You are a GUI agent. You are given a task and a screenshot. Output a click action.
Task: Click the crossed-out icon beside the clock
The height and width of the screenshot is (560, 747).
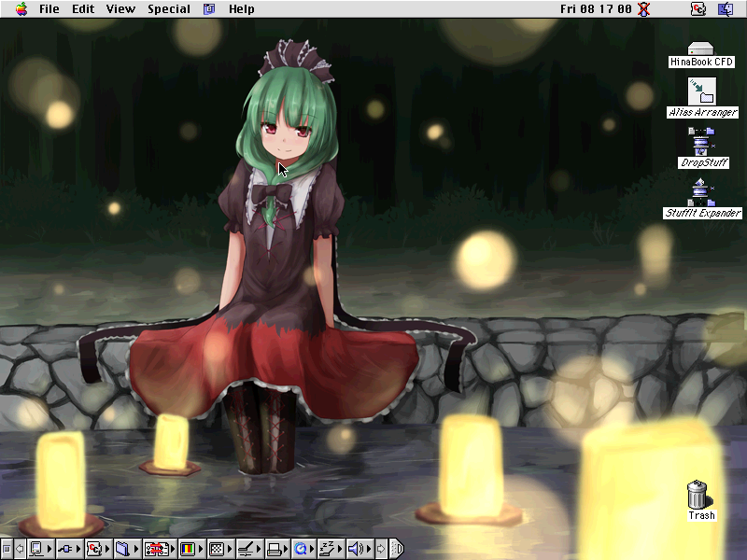644,9
